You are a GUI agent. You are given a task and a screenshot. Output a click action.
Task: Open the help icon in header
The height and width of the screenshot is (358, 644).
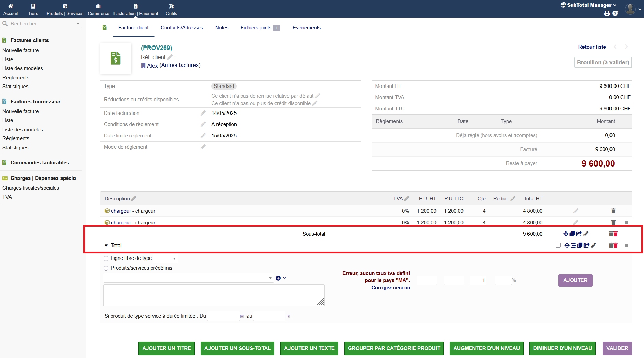point(615,13)
